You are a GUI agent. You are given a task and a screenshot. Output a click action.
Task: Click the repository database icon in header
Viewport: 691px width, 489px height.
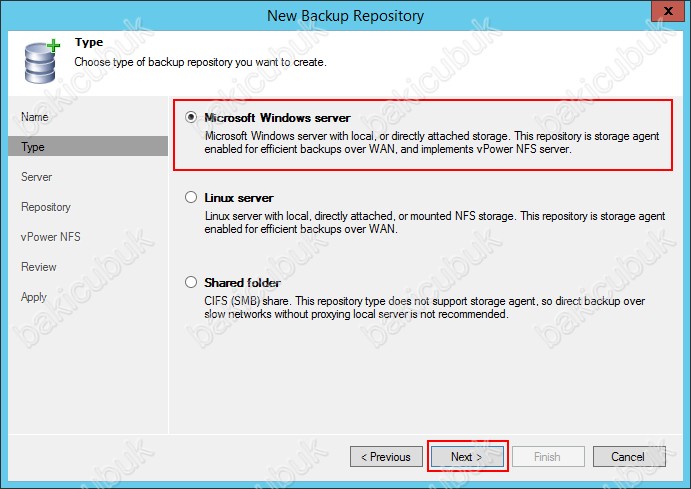click(41, 62)
